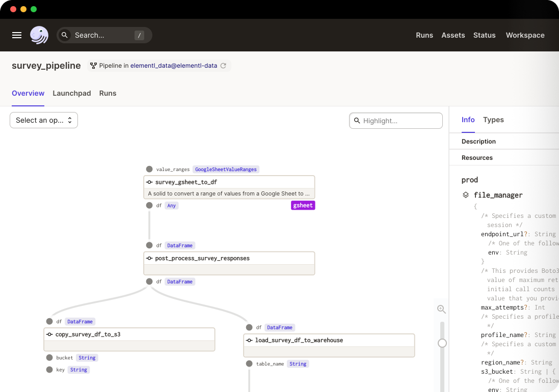Select the post_process_survey_responses node
Image resolution: width=559 pixels, height=392 pixels.
click(229, 259)
